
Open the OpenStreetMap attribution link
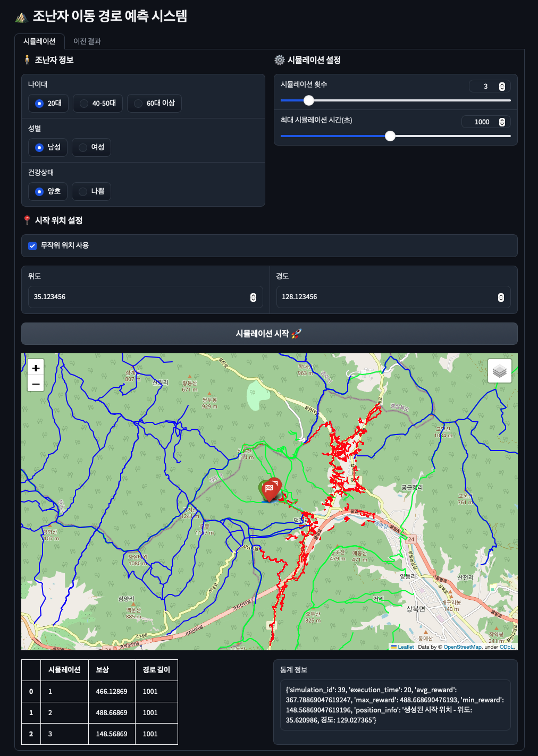point(462,647)
